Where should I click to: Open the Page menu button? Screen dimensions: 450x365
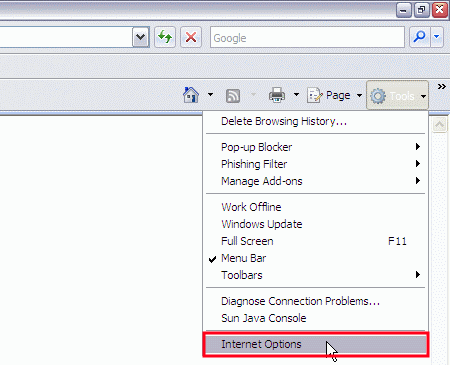click(334, 95)
